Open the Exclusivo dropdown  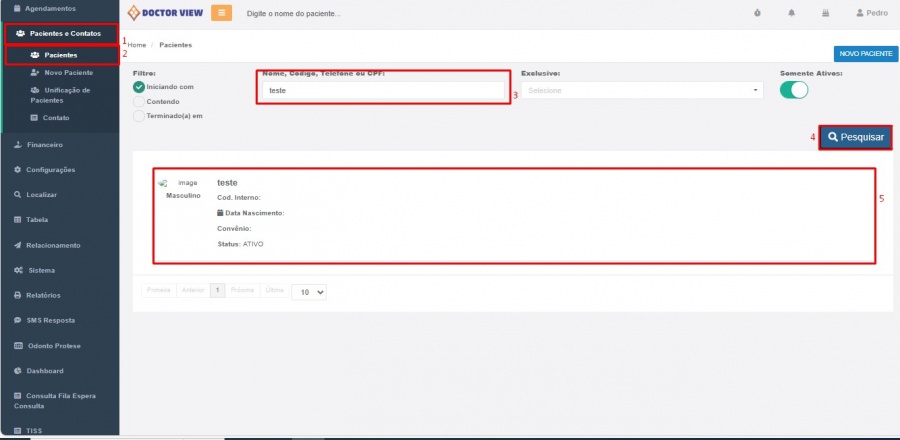pyautogui.click(x=642, y=90)
